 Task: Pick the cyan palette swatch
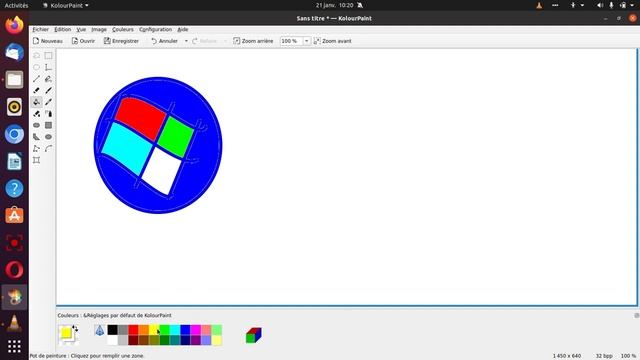coord(175,330)
